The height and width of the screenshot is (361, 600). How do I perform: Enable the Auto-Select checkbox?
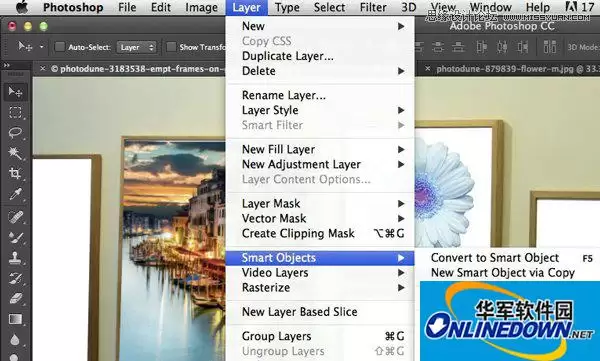click(59, 47)
